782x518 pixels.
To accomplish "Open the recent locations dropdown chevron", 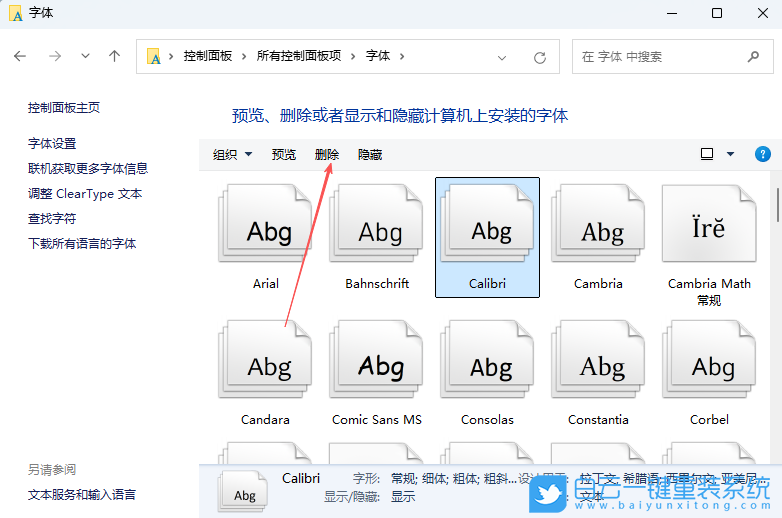I will coord(85,56).
